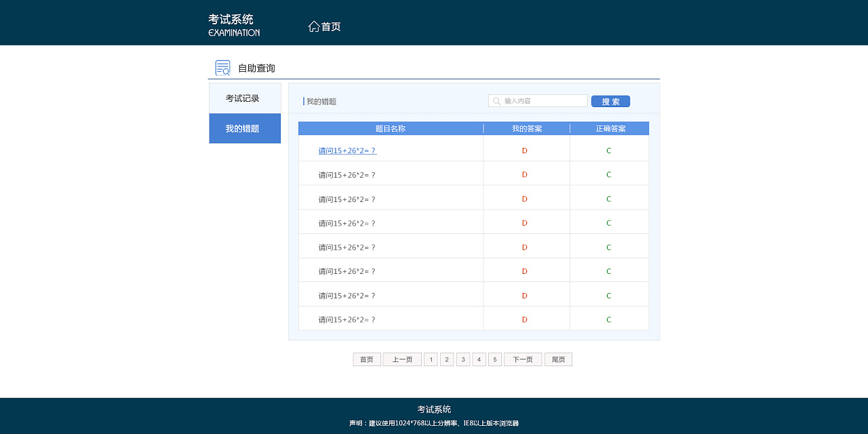Click the 下一页 next page button
The width and height of the screenshot is (868, 434).
pos(523,359)
